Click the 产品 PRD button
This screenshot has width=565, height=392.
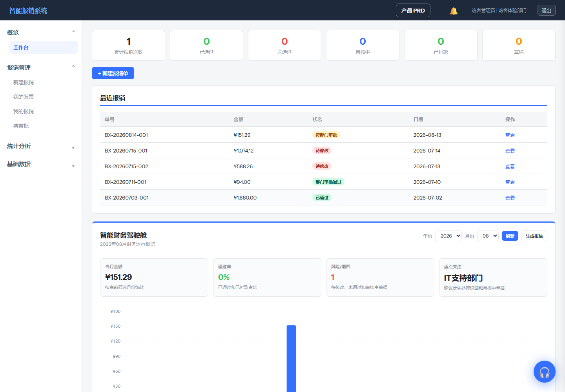[413, 11]
